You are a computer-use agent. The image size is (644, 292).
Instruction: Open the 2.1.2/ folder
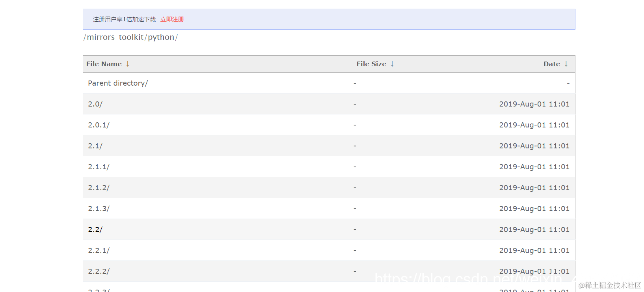pos(99,188)
